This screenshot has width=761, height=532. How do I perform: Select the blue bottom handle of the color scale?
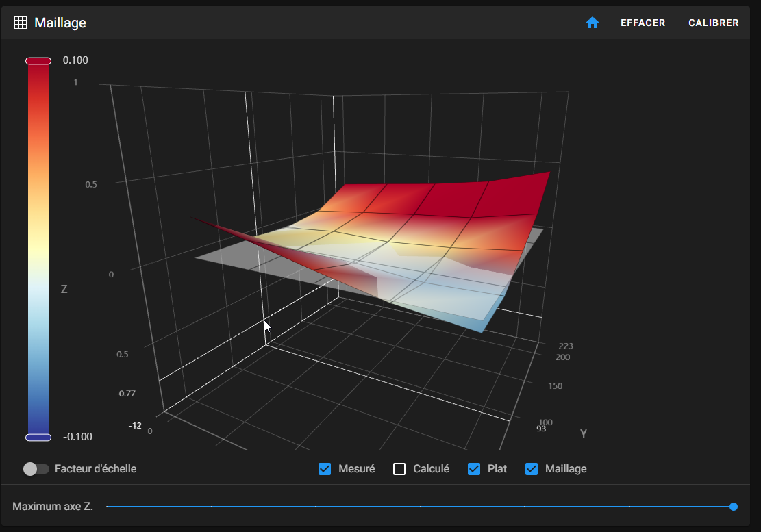click(x=38, y=437)
